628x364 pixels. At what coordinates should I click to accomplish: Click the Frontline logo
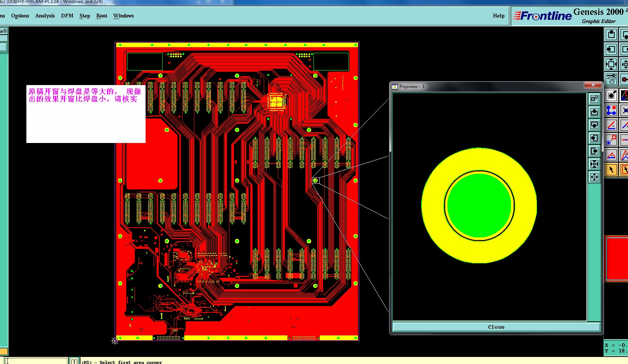pyautogui.click(x=543, y=16)
